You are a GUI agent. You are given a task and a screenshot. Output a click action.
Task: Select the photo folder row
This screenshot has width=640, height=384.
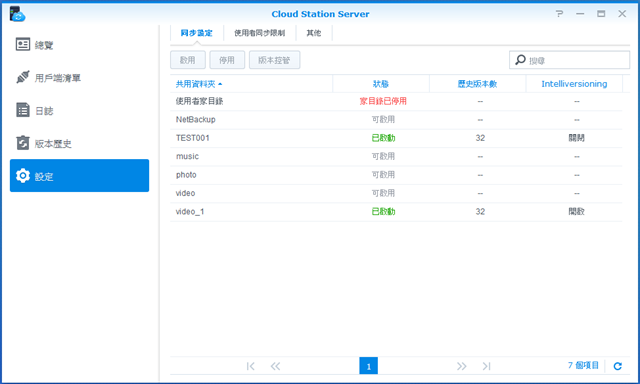coord(396,175)
